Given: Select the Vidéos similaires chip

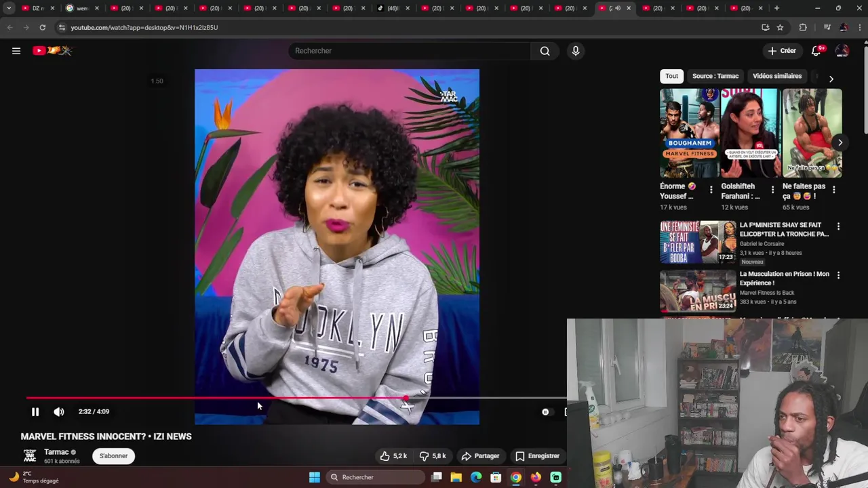Looking at the screenshot, I should coord(777,76).
